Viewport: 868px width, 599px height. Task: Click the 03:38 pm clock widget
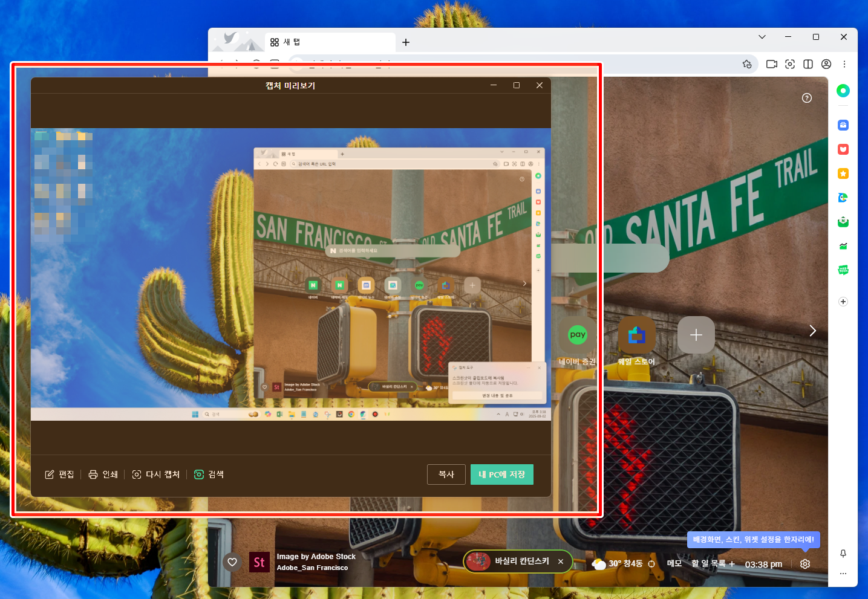763,564
